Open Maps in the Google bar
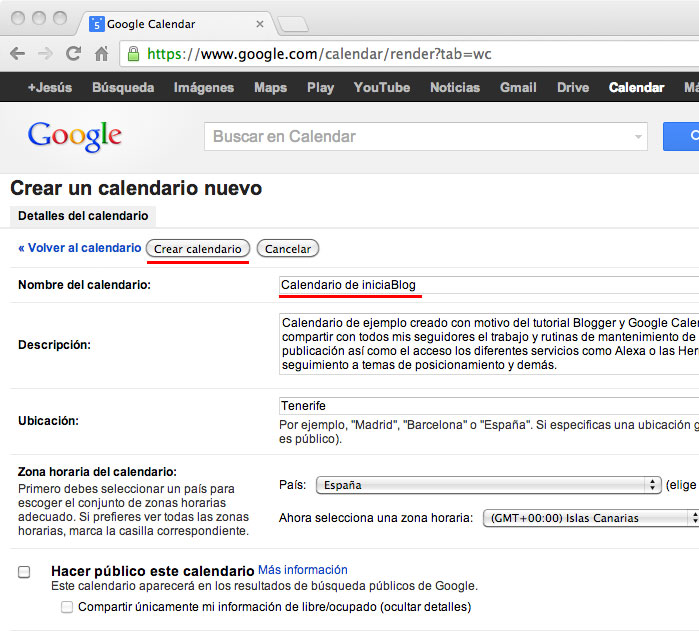 tap(271, 87)
